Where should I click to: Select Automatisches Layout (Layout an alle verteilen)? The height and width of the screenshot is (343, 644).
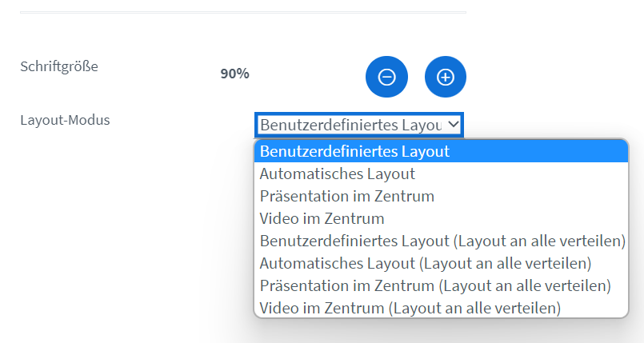(441, 263)
